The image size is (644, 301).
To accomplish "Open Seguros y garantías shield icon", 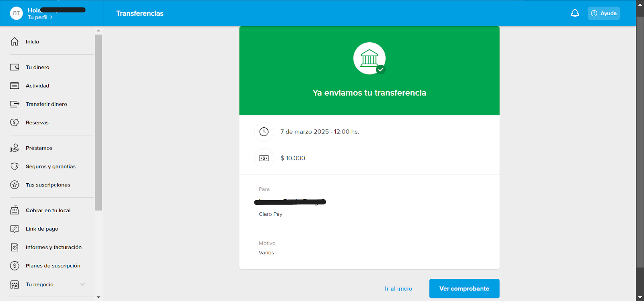I will point(14,166).
